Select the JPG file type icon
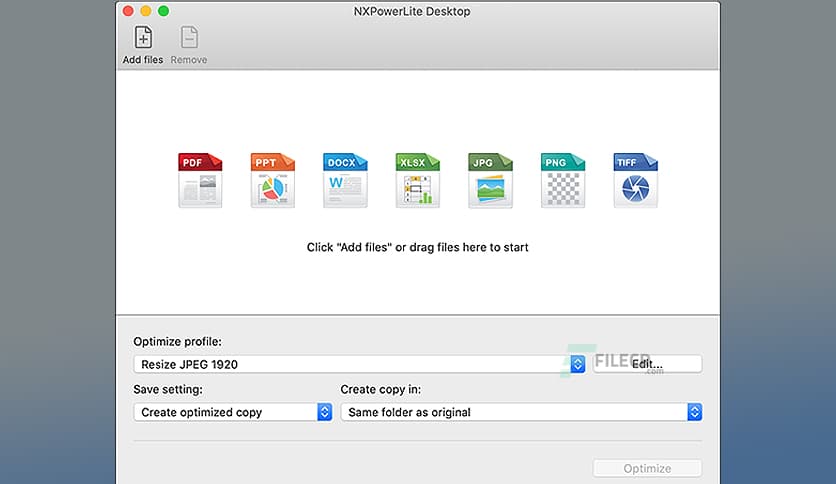This screenshot has width=836, height=484. [490, 180]
